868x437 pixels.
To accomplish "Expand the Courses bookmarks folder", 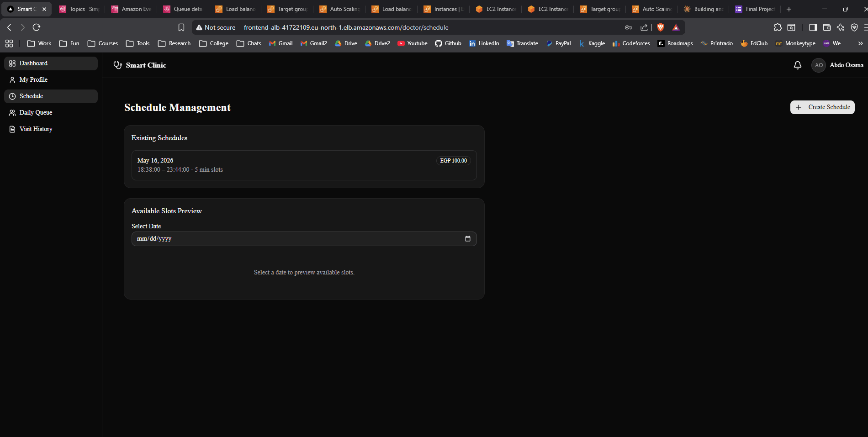I will [103, 43].
